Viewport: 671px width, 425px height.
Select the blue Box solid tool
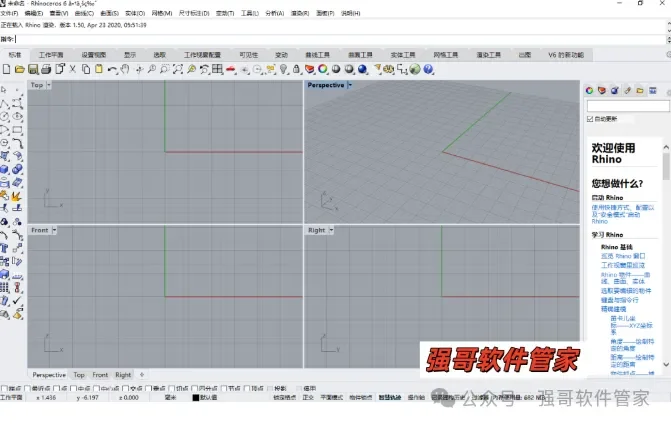tap(4, 169)
